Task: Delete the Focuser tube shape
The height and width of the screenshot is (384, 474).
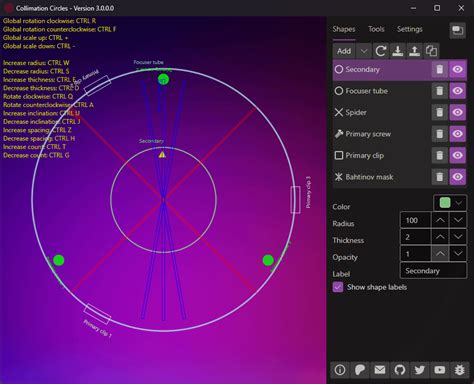Action: pyautogui.click(x=440, y=91)
